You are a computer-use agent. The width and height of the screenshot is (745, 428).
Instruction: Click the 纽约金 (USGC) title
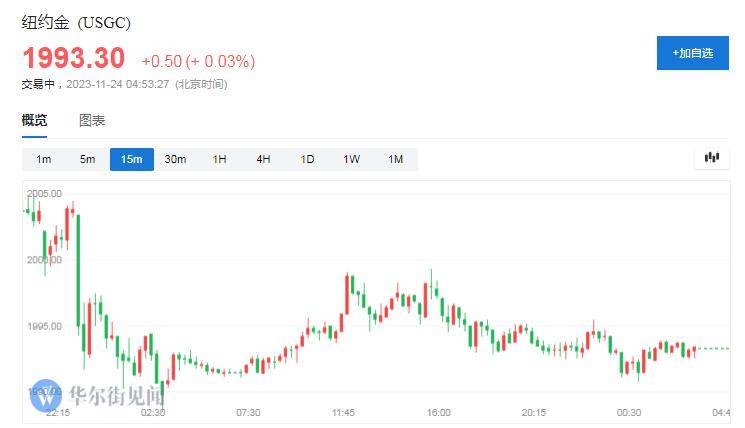76,22
